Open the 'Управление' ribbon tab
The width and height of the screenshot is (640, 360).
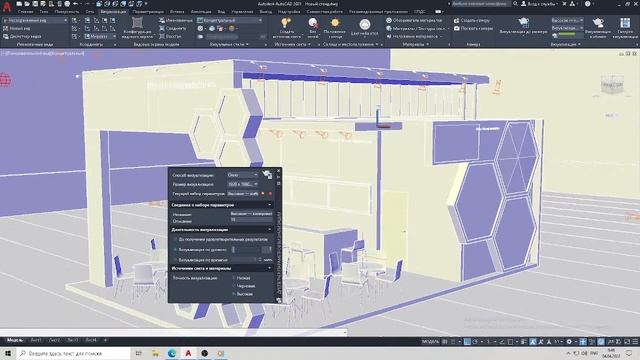[242, 12]
